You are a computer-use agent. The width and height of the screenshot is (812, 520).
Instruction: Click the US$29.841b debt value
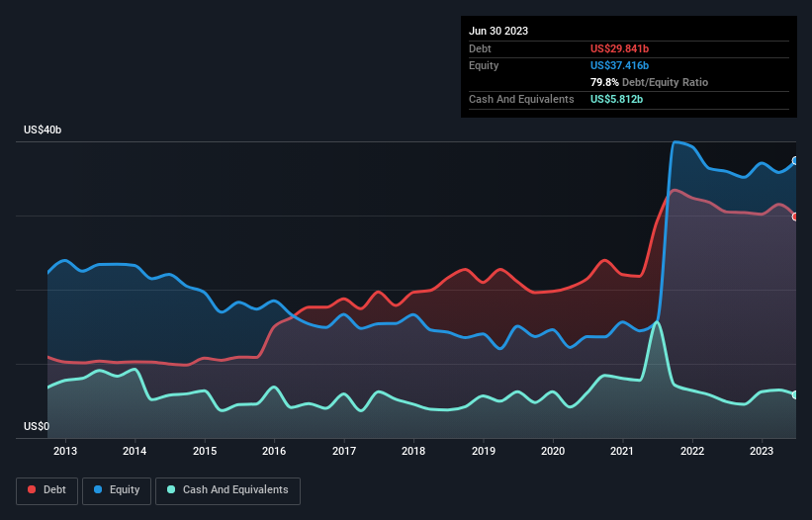pos(619,48)
